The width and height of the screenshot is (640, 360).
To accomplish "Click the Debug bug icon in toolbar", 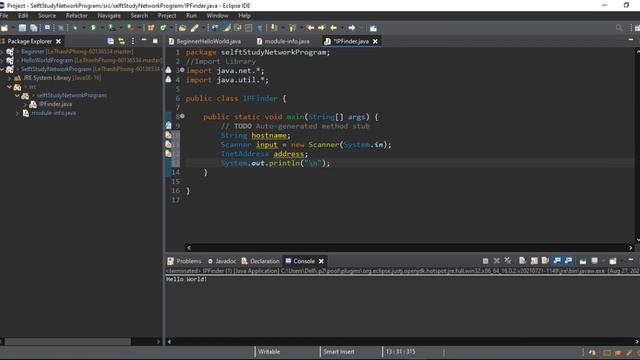I will coord(75,28).
